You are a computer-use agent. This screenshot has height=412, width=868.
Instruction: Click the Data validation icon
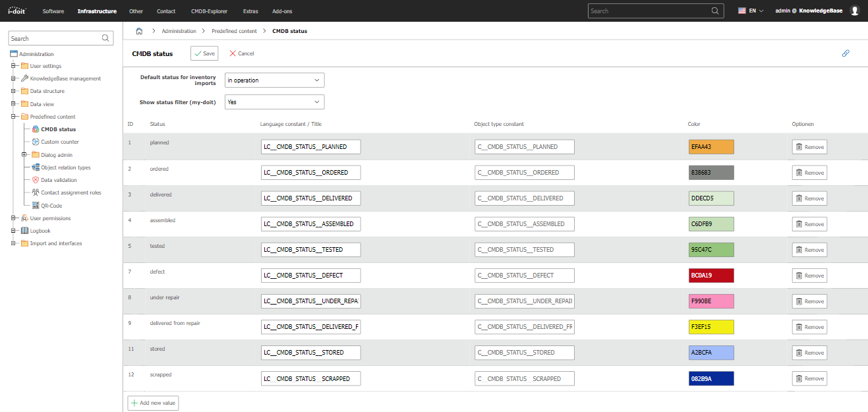coord(36,180)
